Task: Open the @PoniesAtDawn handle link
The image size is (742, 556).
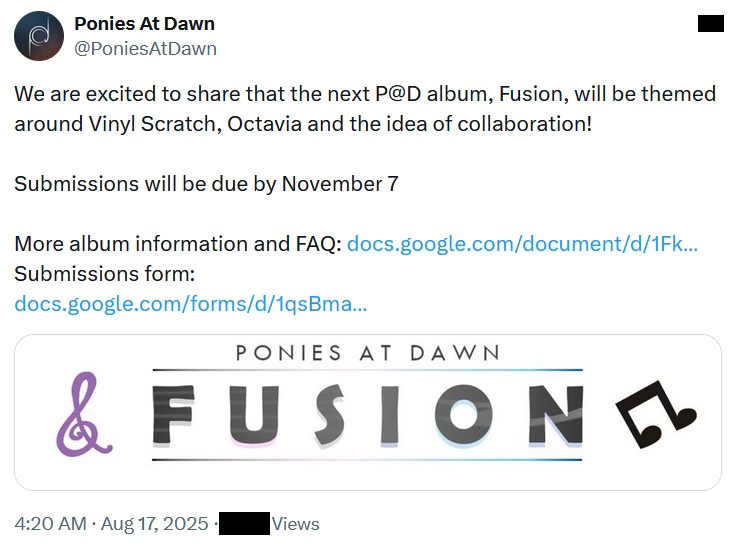Action: point(144,48)
